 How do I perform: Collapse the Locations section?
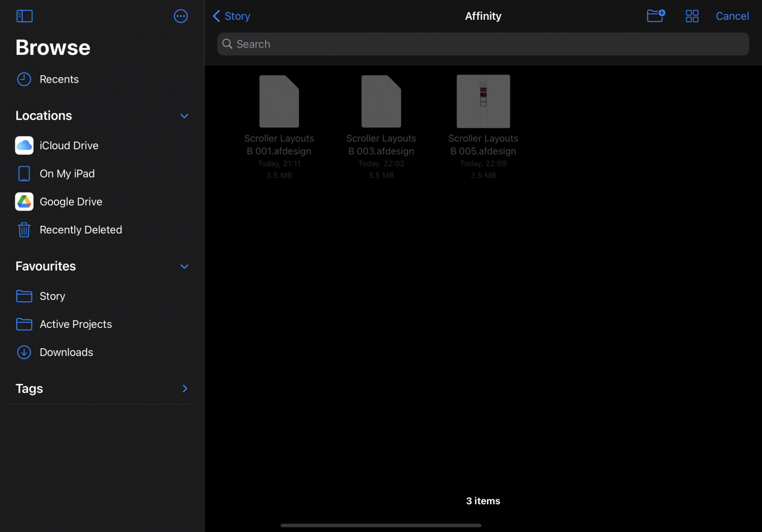pos(184,116)
